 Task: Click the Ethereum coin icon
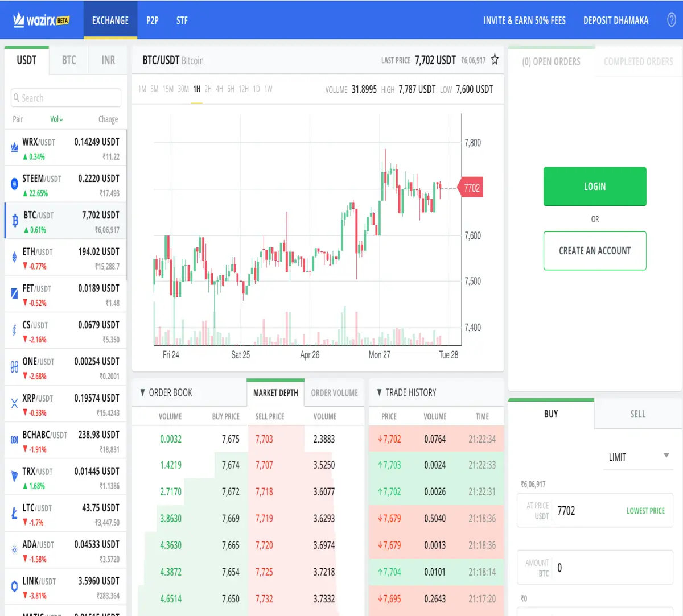(x=14, y=258)
